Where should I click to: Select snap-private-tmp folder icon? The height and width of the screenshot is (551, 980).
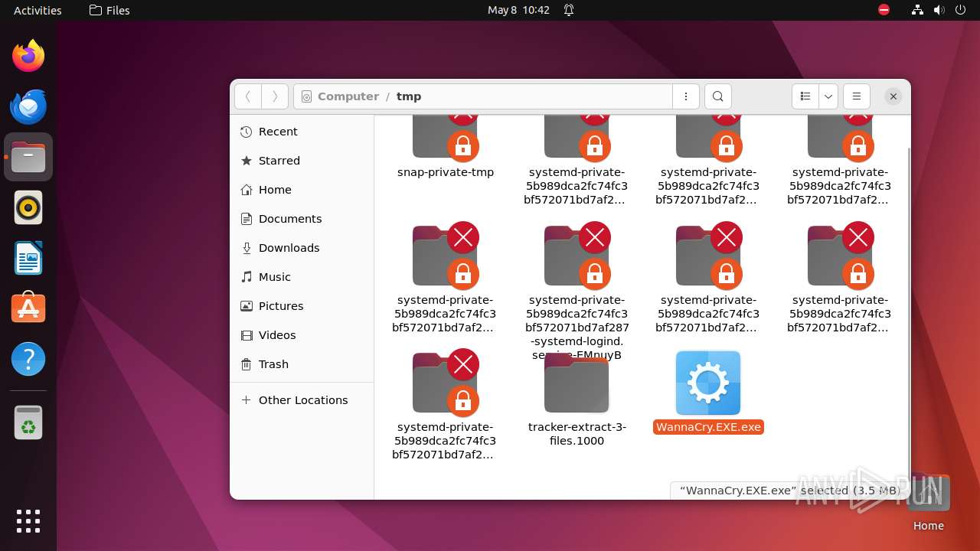tap(446, 138)
